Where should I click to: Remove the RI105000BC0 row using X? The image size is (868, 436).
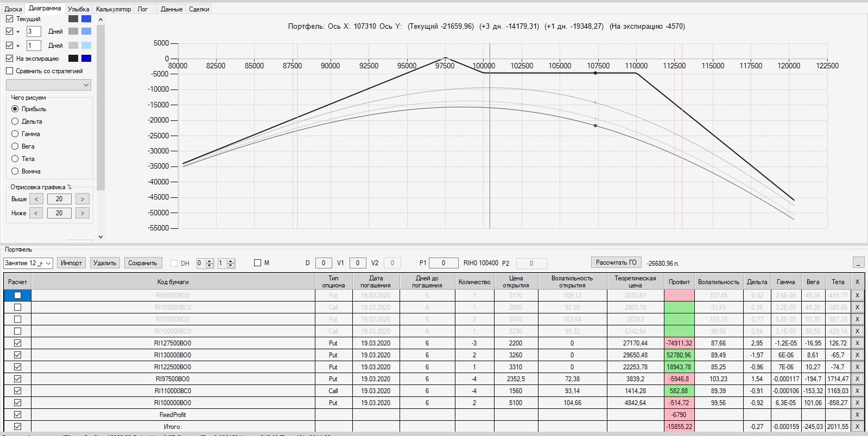point(857,307)
